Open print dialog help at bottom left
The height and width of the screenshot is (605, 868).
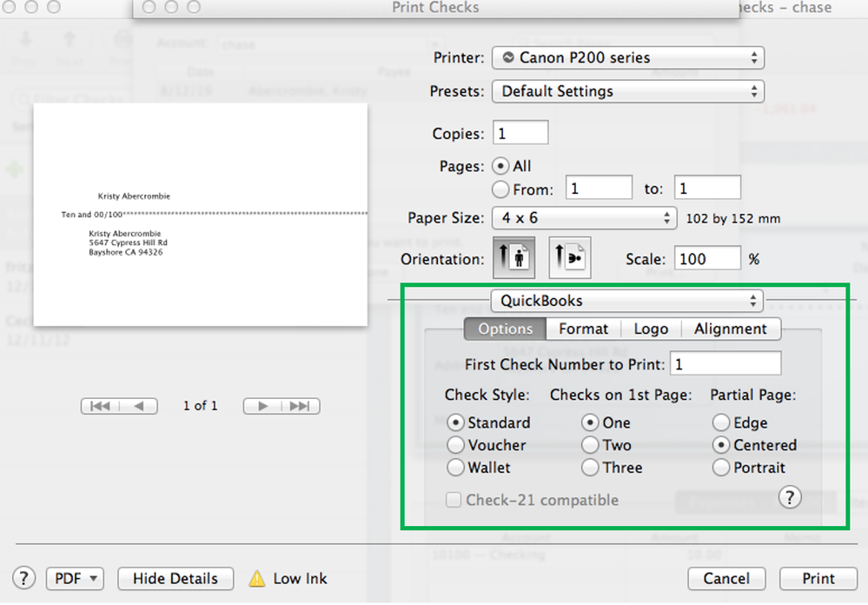coord(23,578)
